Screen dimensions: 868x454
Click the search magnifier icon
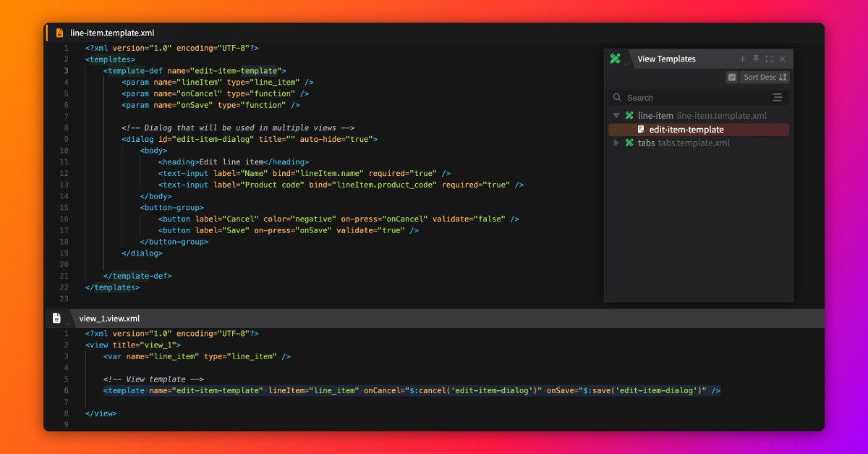tap(617, 98)
